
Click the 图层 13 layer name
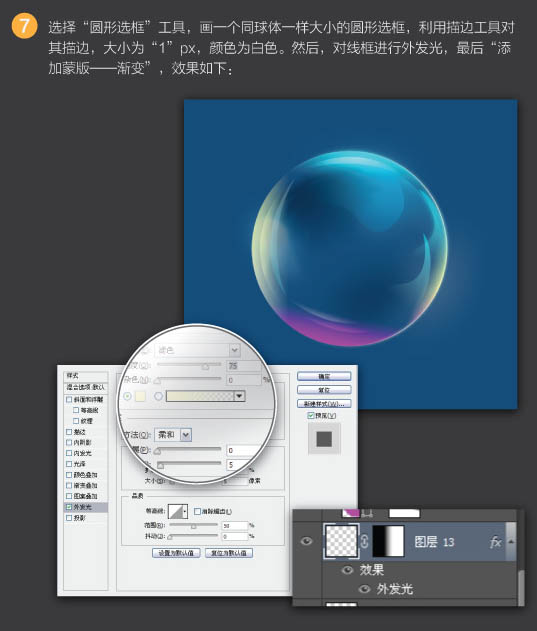pyautogui.click(x=434, y=542)
